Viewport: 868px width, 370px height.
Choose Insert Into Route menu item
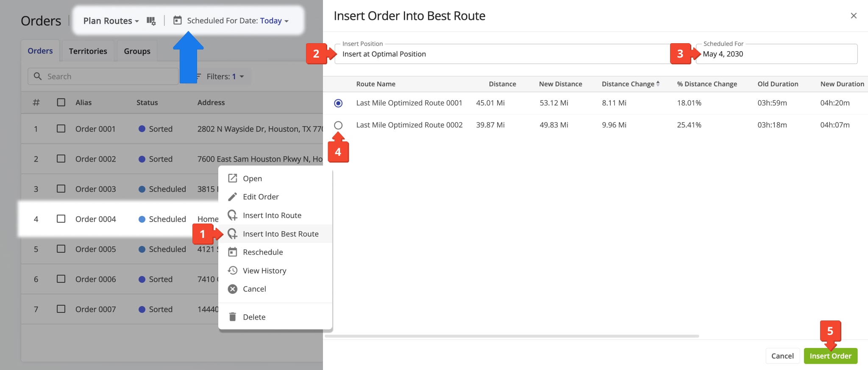click(x=275, y=215)
